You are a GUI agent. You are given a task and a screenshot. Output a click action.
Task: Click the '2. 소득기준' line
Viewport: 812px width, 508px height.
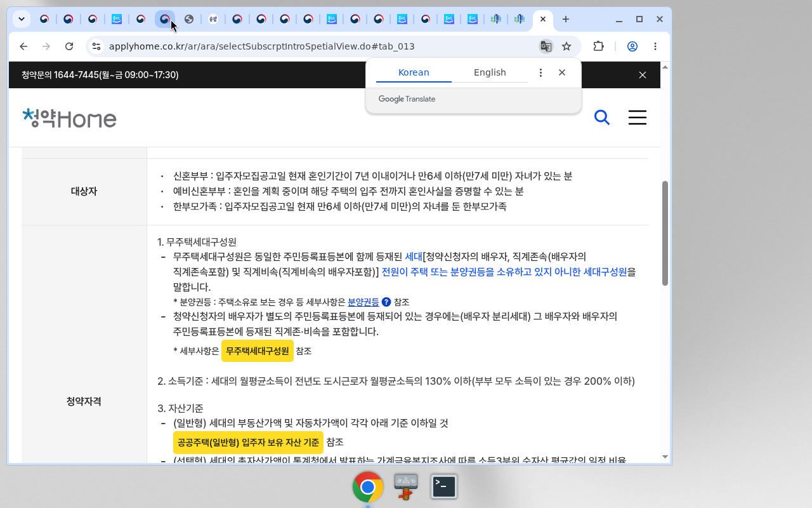(x=396, y=381)
